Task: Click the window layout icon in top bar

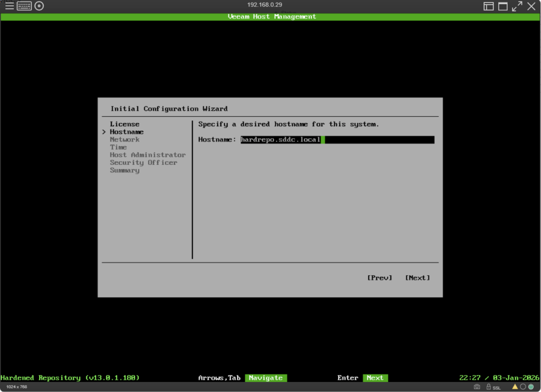Action: click(x=489, y=6)
